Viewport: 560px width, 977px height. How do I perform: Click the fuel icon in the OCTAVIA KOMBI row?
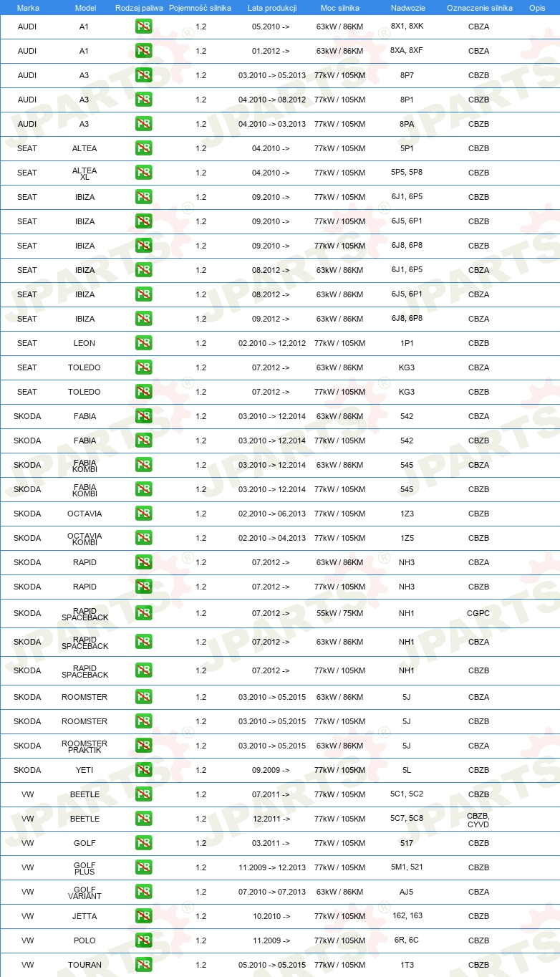click(143, 537)
